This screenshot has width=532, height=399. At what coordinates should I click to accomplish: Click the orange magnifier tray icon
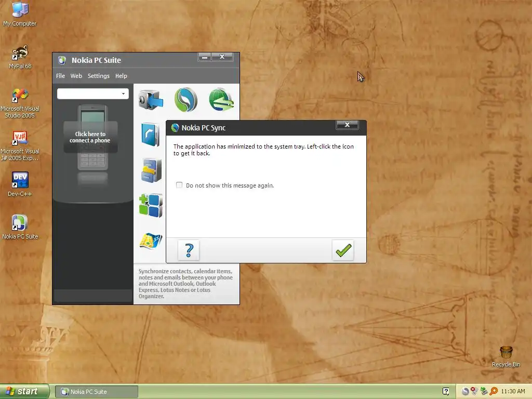(494, 392)
